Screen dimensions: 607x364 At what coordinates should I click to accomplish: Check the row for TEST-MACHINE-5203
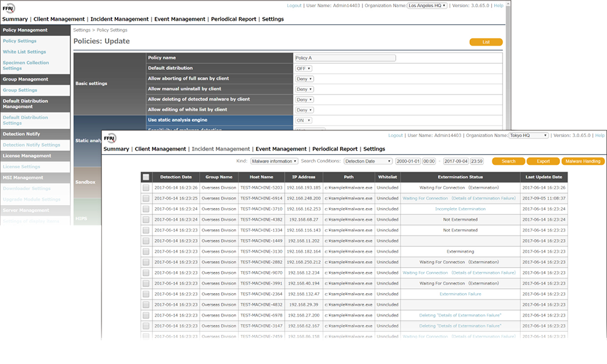pyautogui.click(x=146, y=187)
